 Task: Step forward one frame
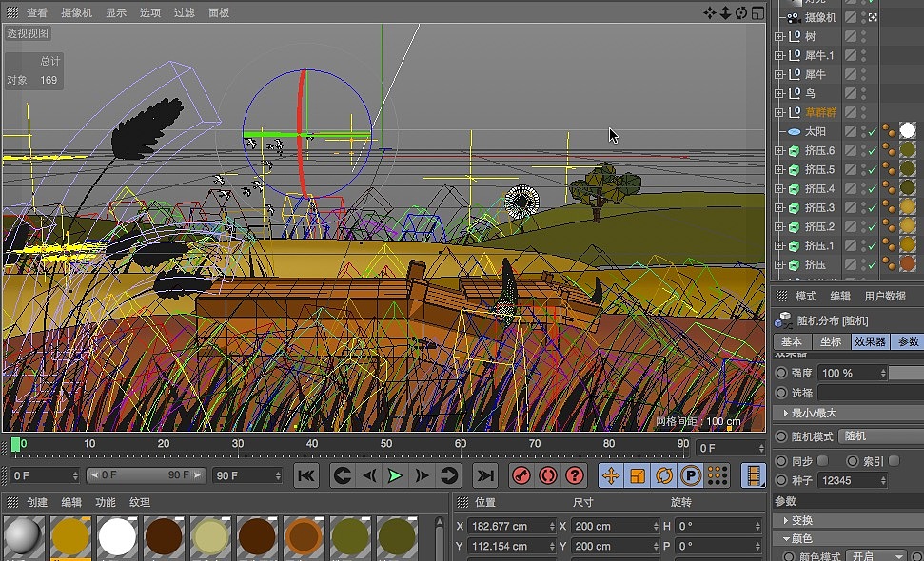422,475
